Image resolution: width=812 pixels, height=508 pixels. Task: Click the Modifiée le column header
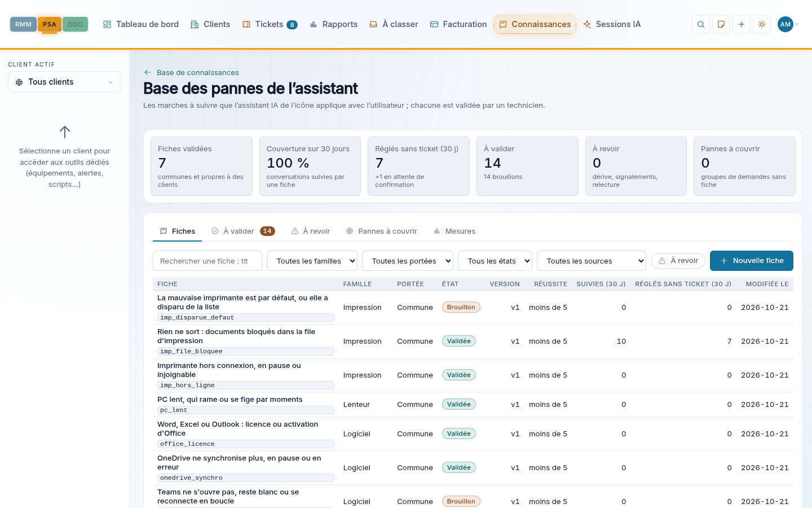coord(767,284)
